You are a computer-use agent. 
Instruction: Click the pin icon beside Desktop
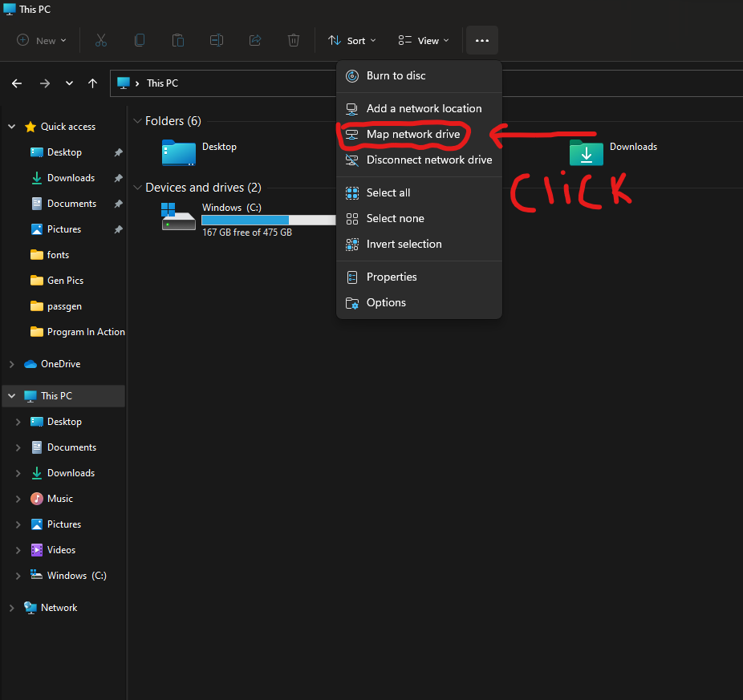coord(118,152)
